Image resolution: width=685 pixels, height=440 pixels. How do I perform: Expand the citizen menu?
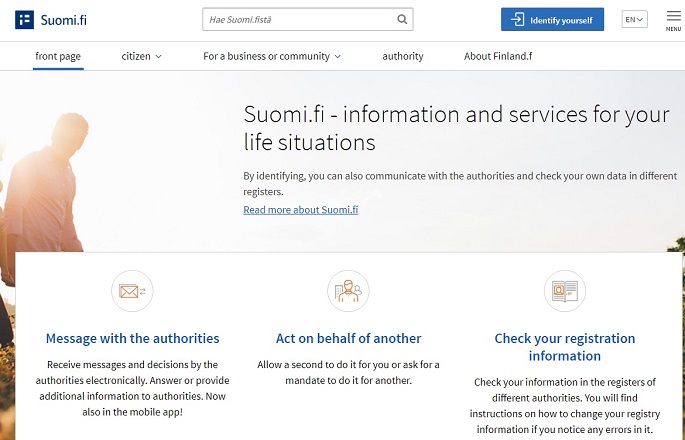(x=141, y=57)
